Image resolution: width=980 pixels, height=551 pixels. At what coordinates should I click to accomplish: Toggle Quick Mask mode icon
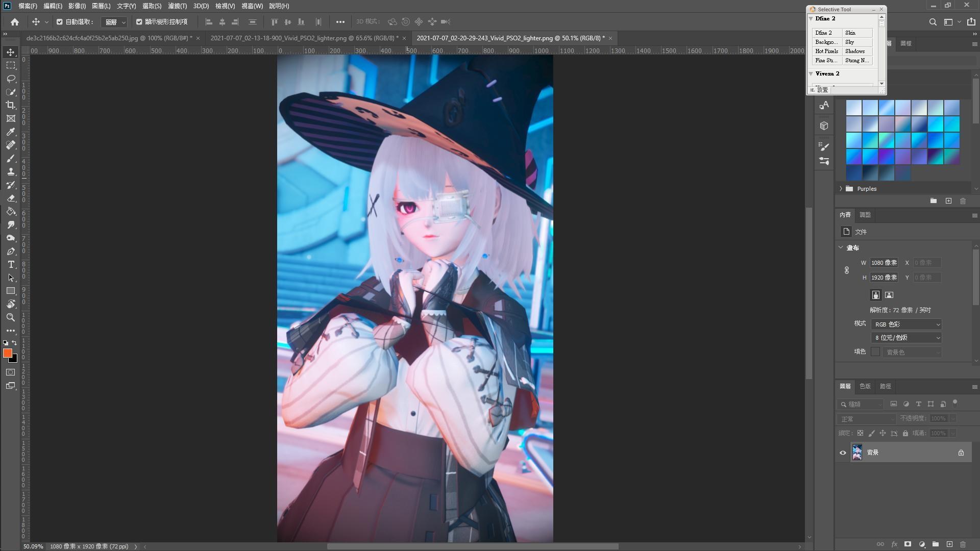click(x=11, y=372)
